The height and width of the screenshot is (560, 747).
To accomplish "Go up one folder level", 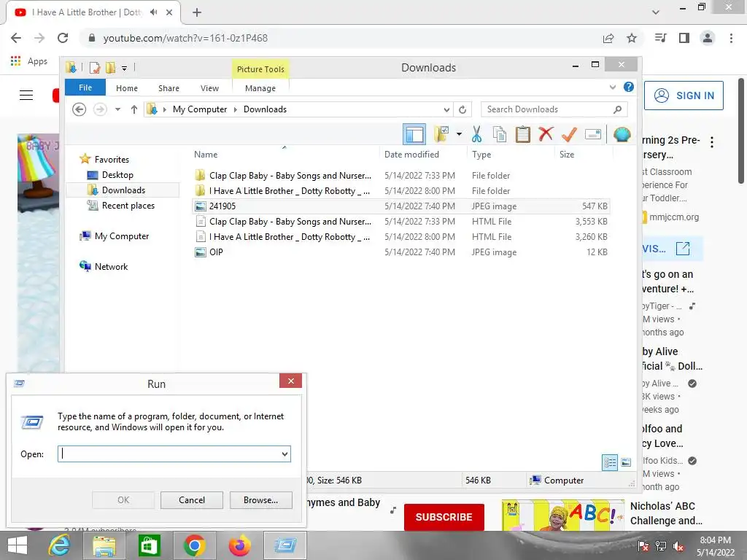I will coord(134,109).
